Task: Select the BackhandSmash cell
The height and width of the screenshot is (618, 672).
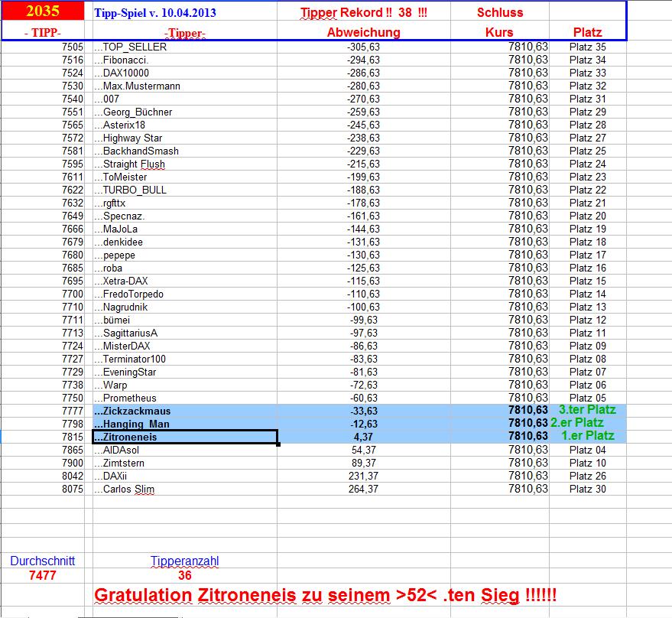Action: pyautogui.click(x=185, y=151)
